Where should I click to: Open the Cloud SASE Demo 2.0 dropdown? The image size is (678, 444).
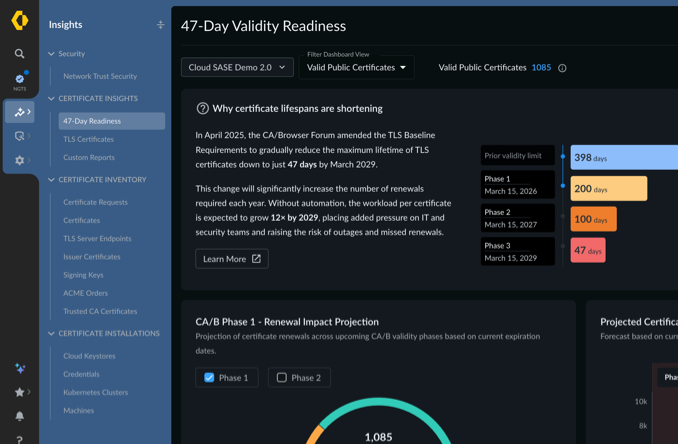tap(237, 67)
